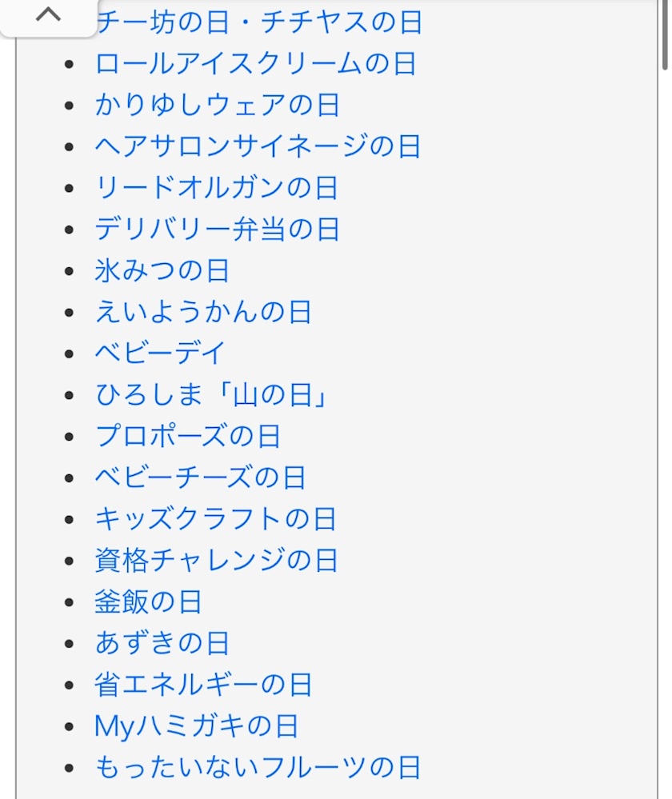Open the ベビーチーズの日 article
The width and height of the screenshot is (672, 799).
[x=200, y=478]
